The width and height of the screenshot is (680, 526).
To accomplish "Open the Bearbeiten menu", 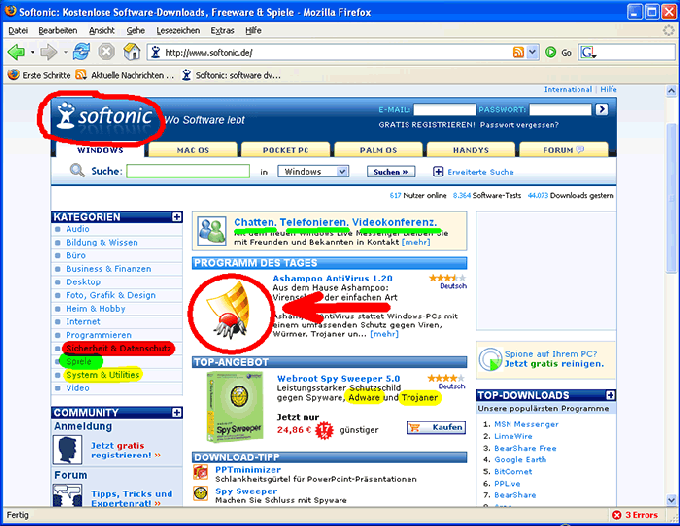I will 58,30.
